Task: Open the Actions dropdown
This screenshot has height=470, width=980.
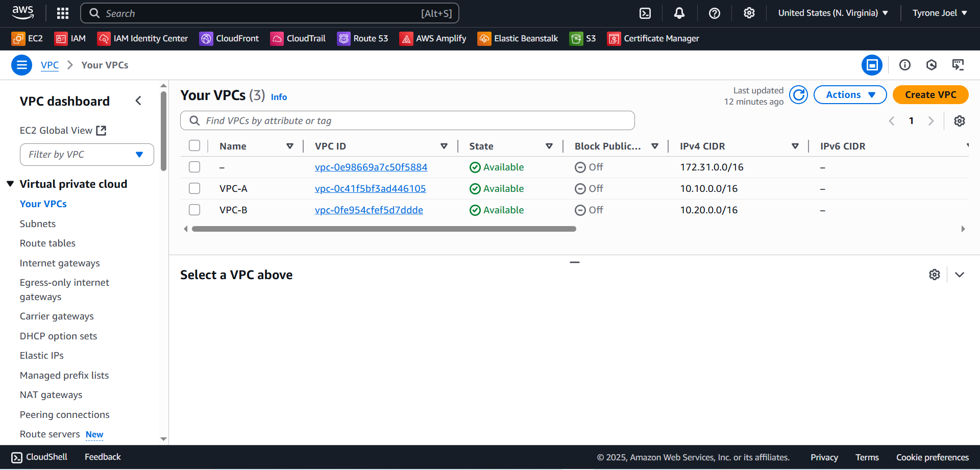Action: (x=850, y=95)
